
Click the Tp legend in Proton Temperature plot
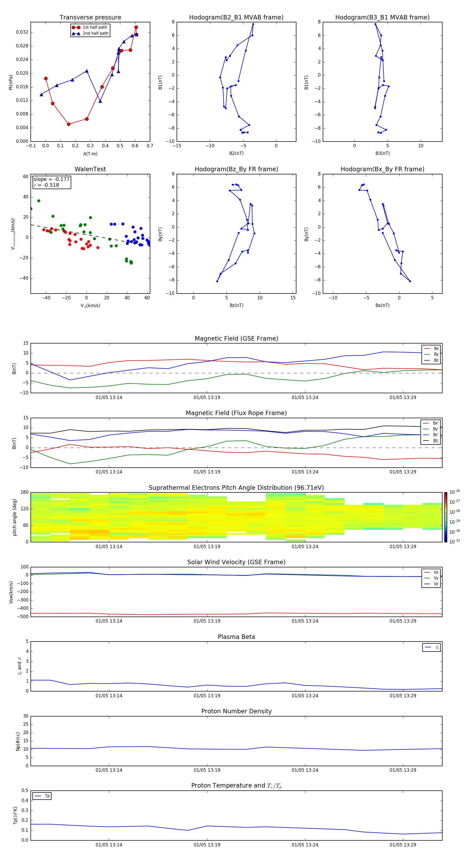(x=42, y=796)
